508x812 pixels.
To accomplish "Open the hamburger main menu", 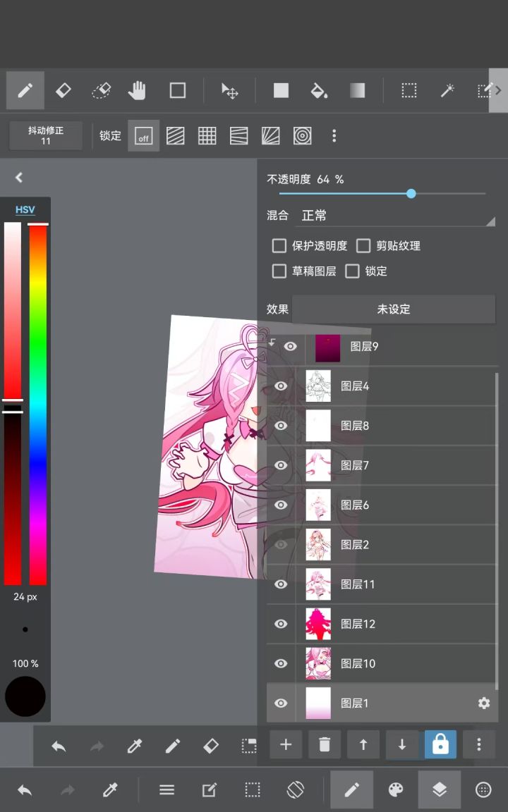I will [x=167, y=789].
